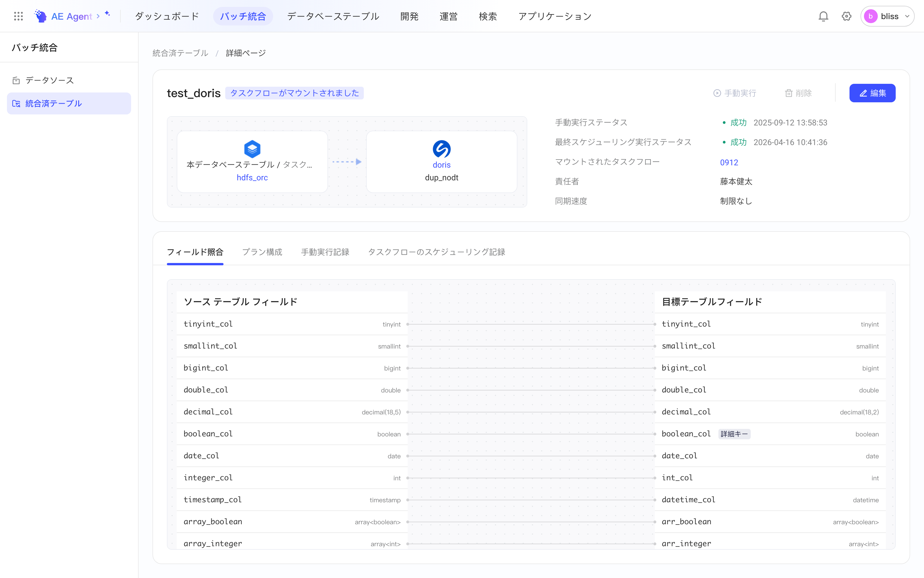Click the HDFS source table icon
This screenshot has height=578, width=924.
(x=252, y=149)
